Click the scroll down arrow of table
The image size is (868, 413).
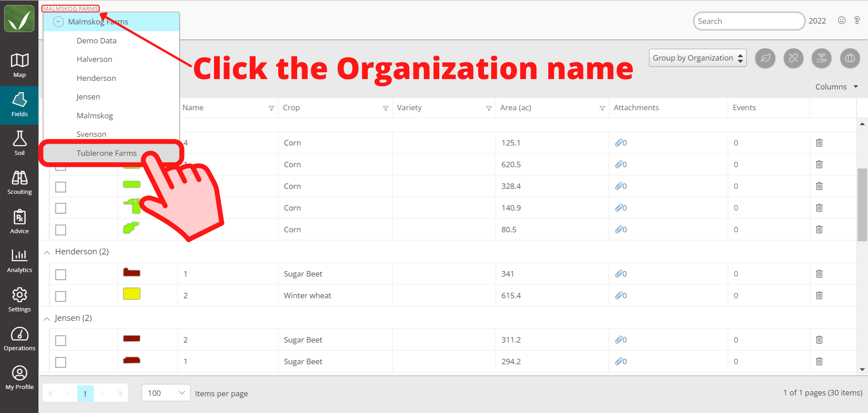click(862, 370)
